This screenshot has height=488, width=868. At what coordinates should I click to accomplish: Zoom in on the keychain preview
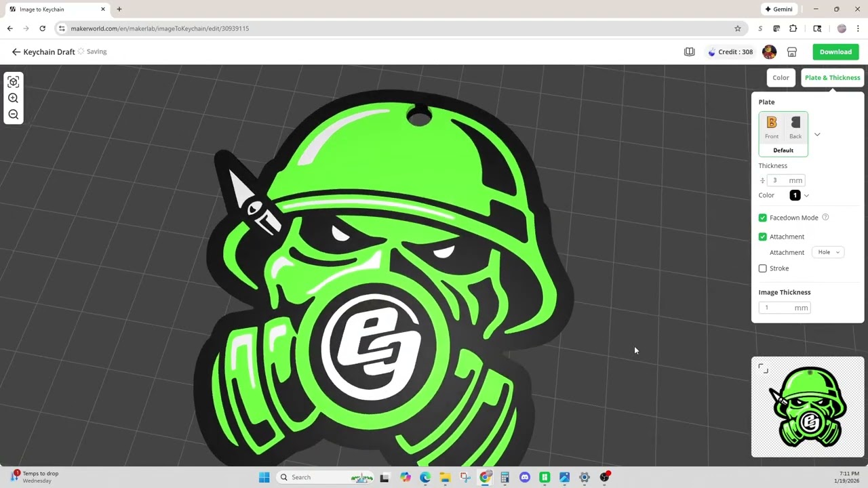13,98
